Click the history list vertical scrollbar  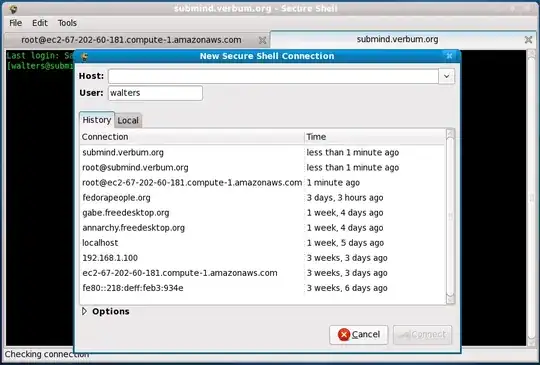click(450, 216)
